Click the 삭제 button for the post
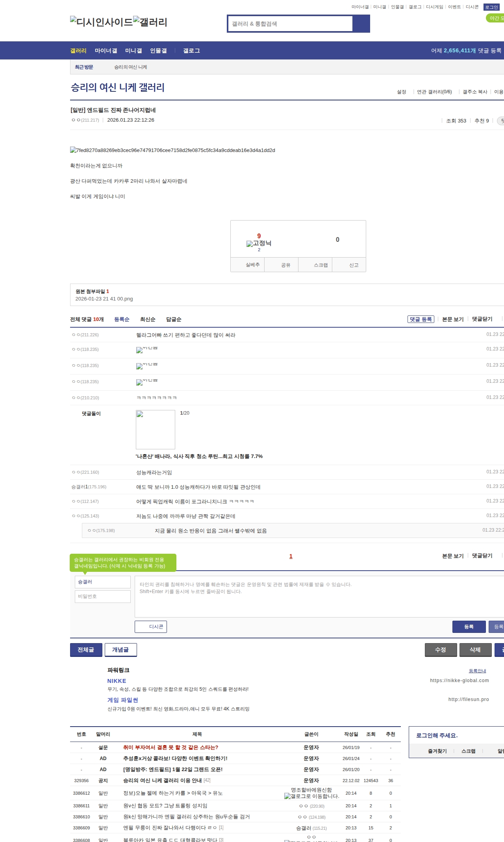Image resolution: width=504 pixels, height=842 pixels. click(475, 649)
